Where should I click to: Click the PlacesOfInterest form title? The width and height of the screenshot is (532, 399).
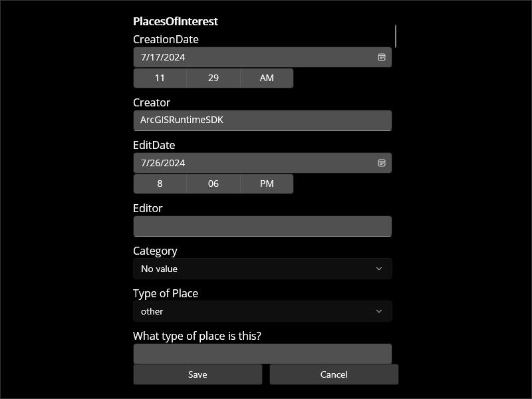tap(176, 21)
